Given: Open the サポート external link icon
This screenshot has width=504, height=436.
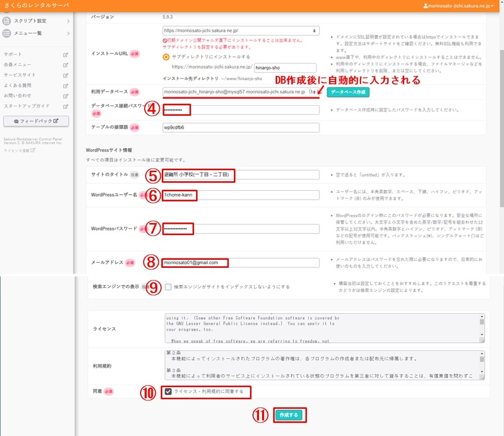Looking at the screenshot, I should click(66, 55).
